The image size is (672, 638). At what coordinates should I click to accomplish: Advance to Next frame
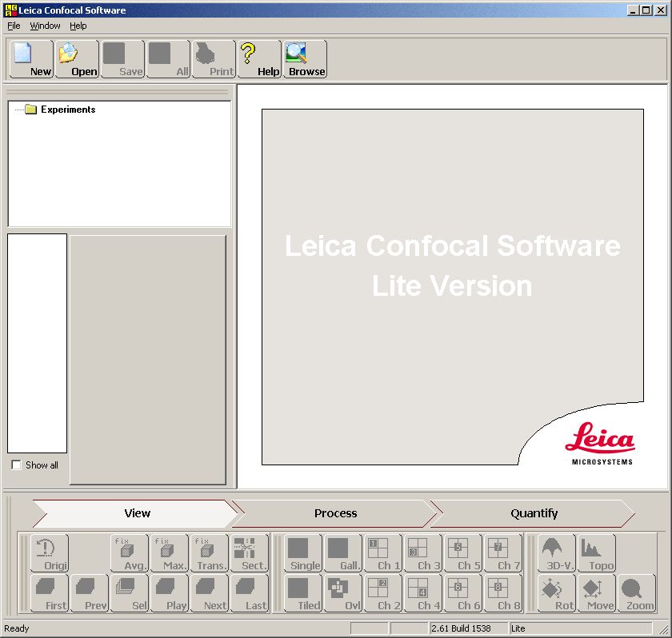click(x=210, y=593)
